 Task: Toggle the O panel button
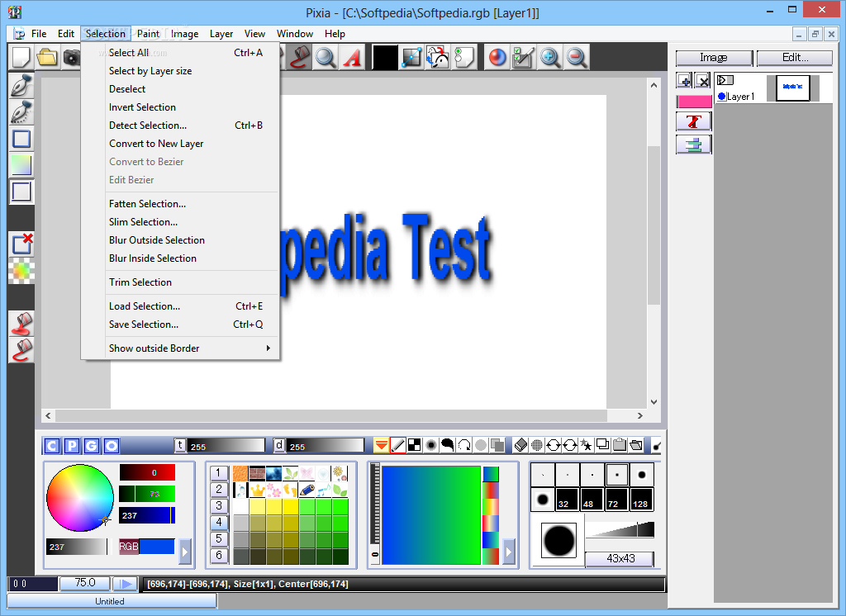[112, 446]
